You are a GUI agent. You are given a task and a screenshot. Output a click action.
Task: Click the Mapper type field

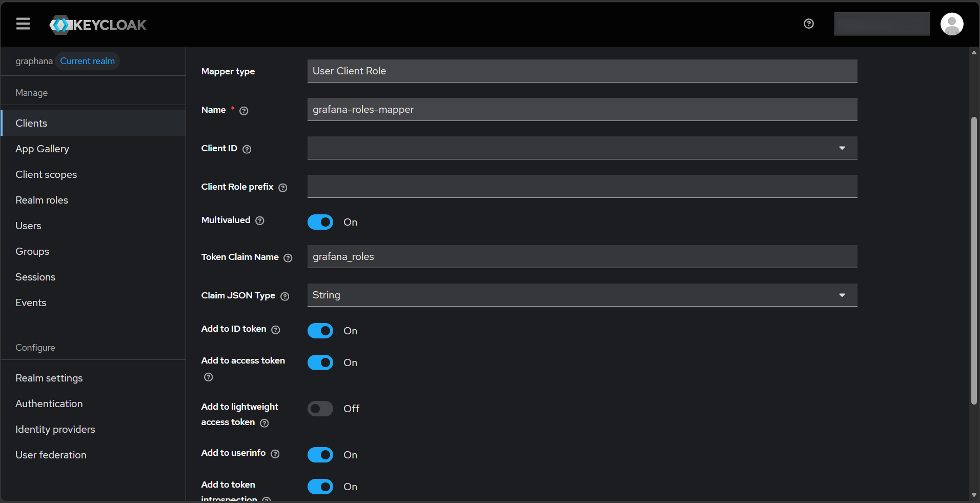coord(582,71)
